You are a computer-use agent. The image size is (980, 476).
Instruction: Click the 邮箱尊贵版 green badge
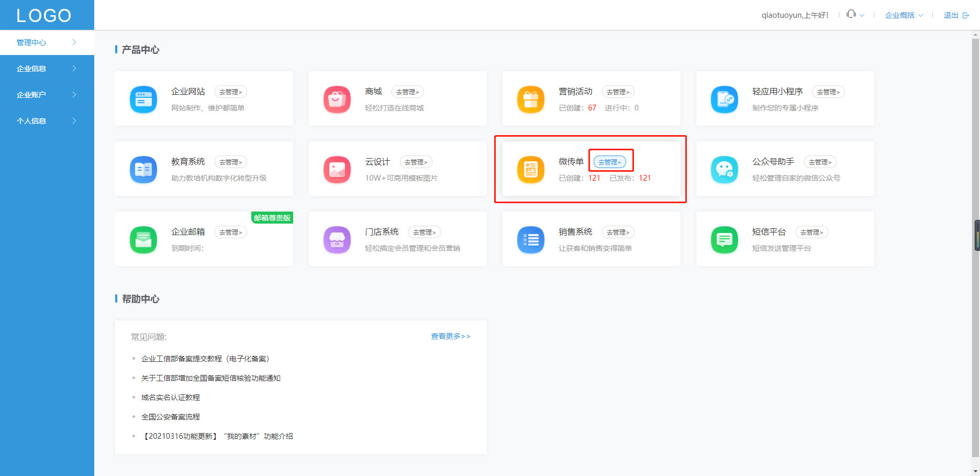(x=272, y=217)
